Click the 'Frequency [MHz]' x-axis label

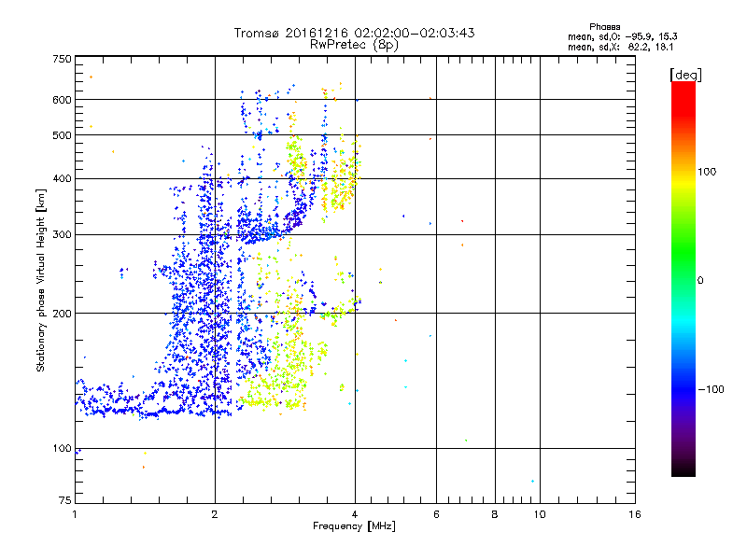[354, 526]
